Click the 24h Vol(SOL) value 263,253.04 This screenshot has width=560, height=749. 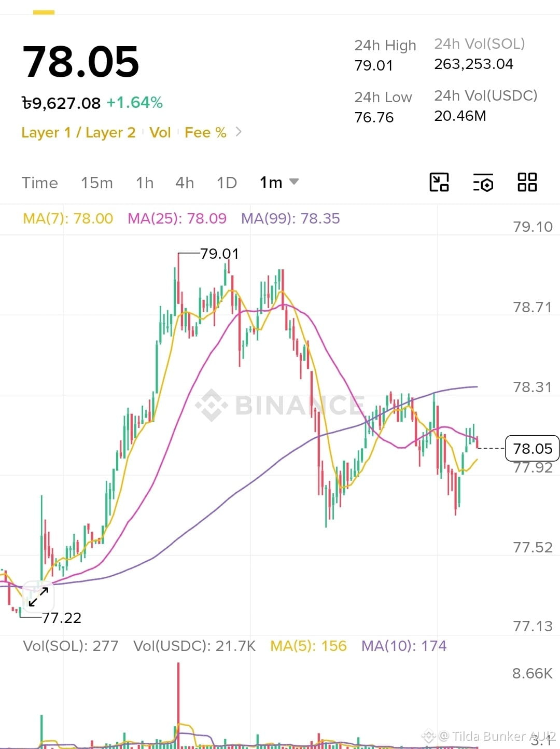point(473,64)
